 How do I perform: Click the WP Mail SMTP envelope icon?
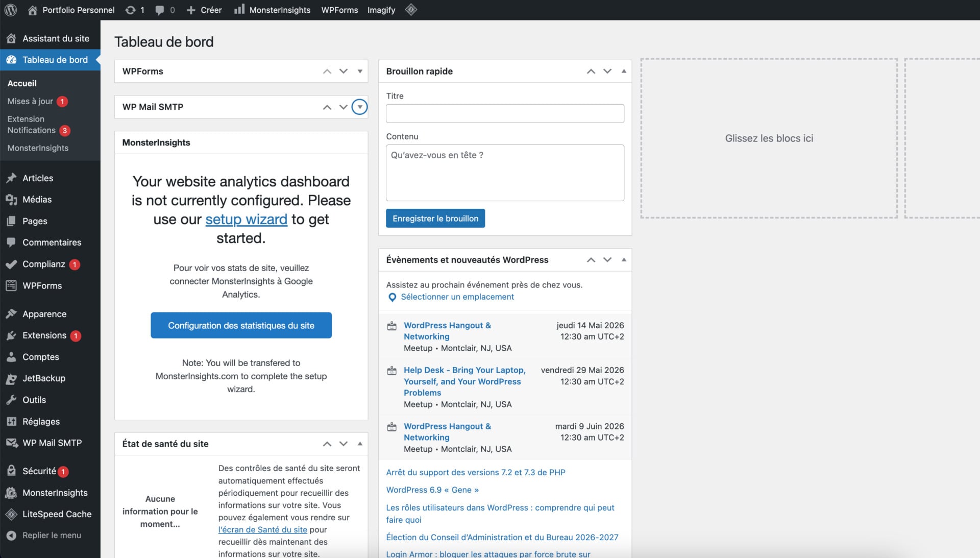[11, 443]
